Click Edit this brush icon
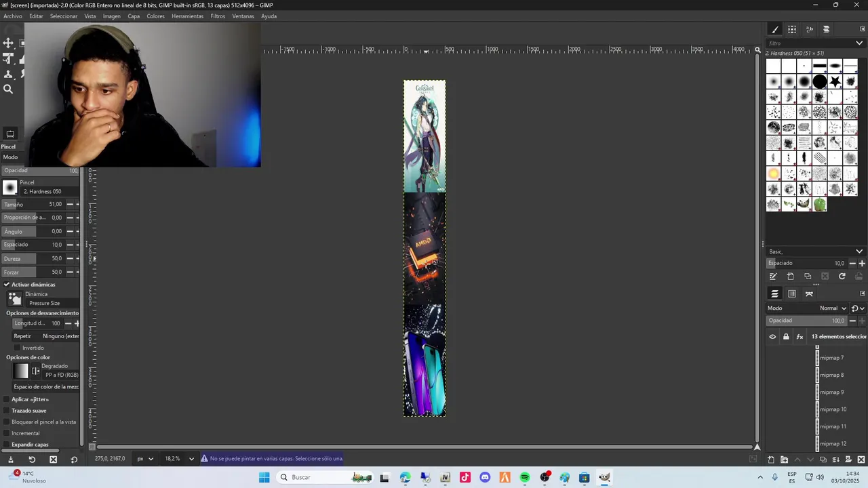Viewport: 868px width, 488px height. click(x=773, y=277)
